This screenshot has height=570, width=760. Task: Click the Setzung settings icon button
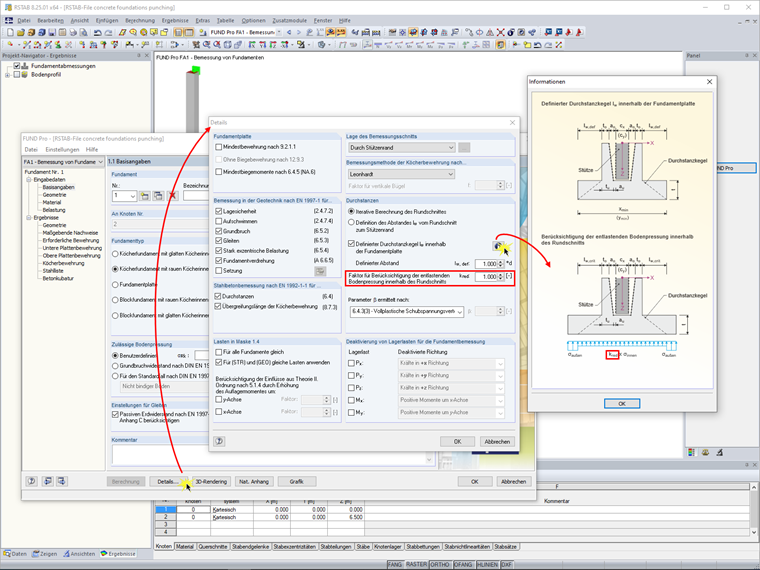tap(320, 271)
